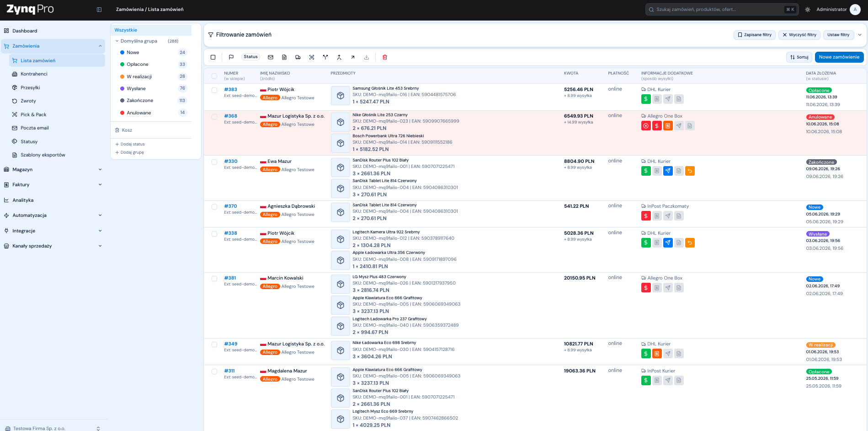
Task: Click the Ustaw filtry button
Action: 838,35
